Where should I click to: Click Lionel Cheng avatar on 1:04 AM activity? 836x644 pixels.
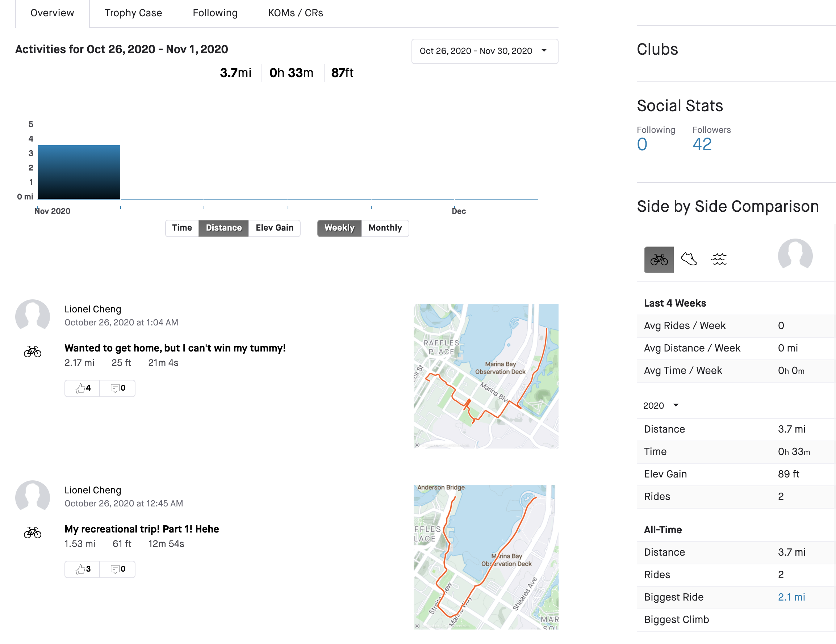pos(33,315)
